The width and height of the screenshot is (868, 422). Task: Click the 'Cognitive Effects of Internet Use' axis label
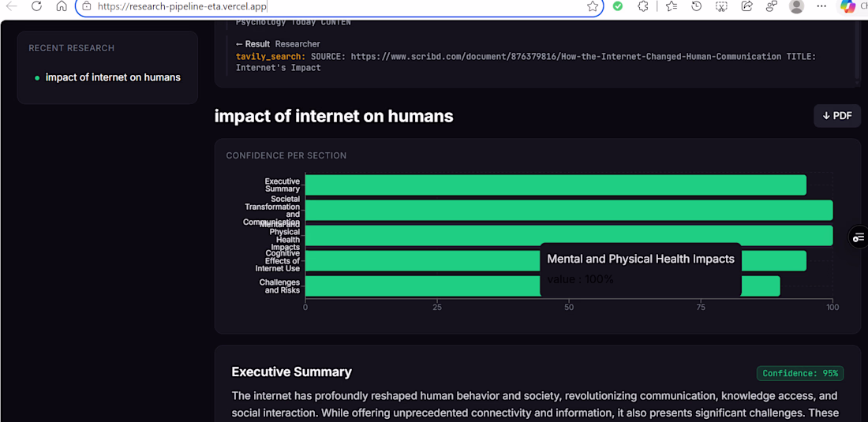tap(278, 260)
